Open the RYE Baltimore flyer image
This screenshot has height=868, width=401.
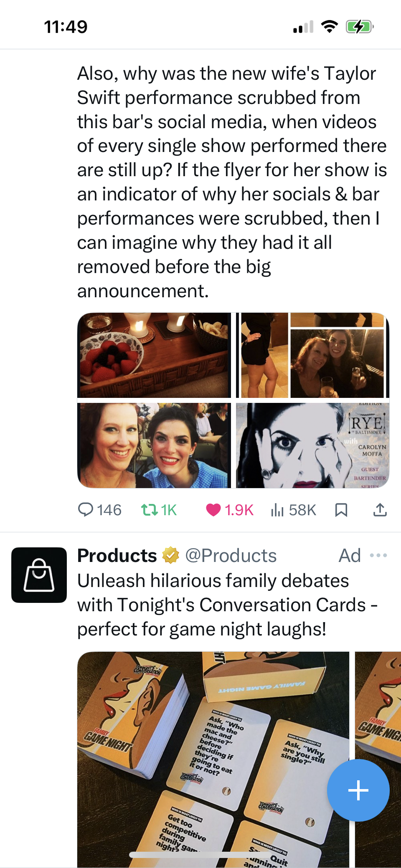tap(312, 445)
